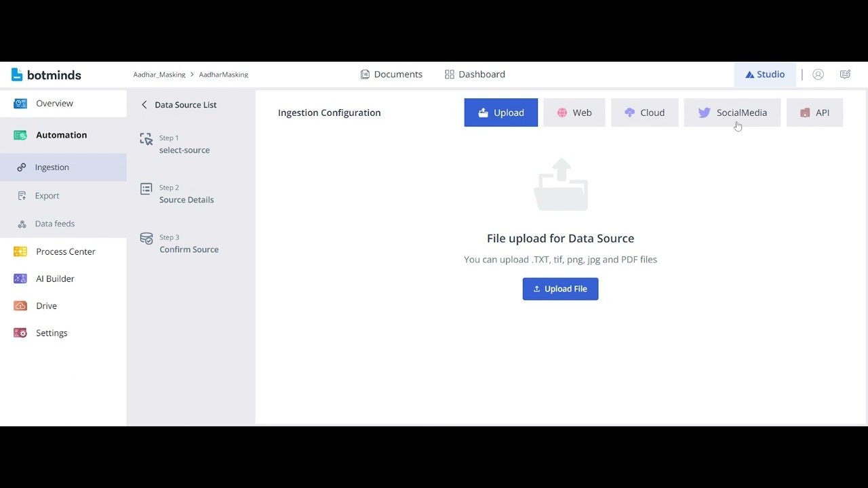Click the Process Center icon
Image resolution: width=868 pixels, height=488 pixels.
20,251
